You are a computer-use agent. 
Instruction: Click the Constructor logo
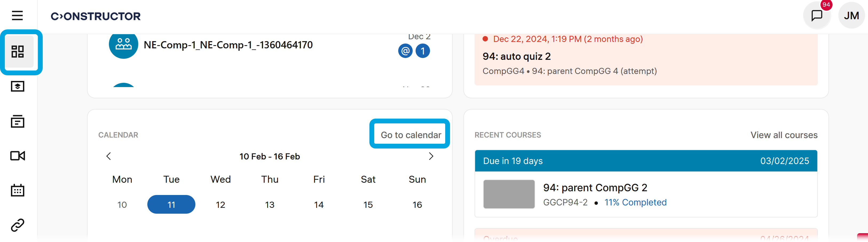tap(96, 16)
